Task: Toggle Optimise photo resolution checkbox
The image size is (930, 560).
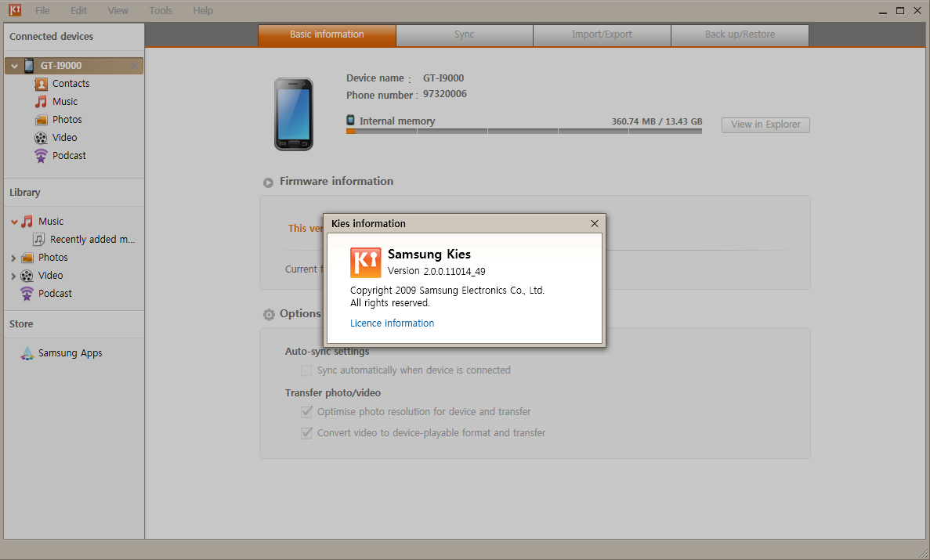Action: pos(306,412)
